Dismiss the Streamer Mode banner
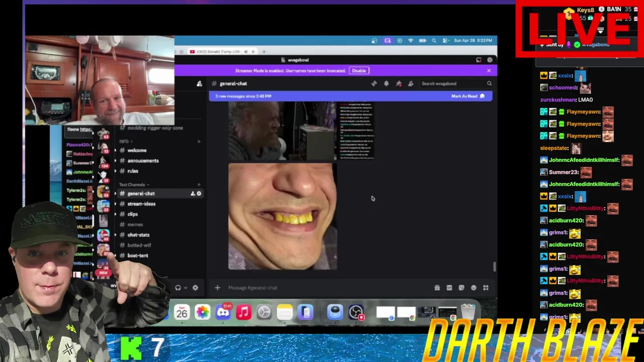This screenshot has width=644, height=362. (x=489, y=71)
